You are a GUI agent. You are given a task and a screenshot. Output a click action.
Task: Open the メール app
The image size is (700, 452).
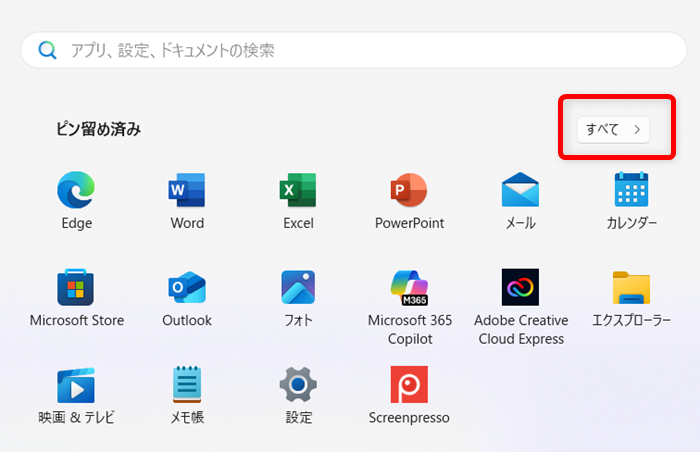pyautogui.click(x=520, y=190)
